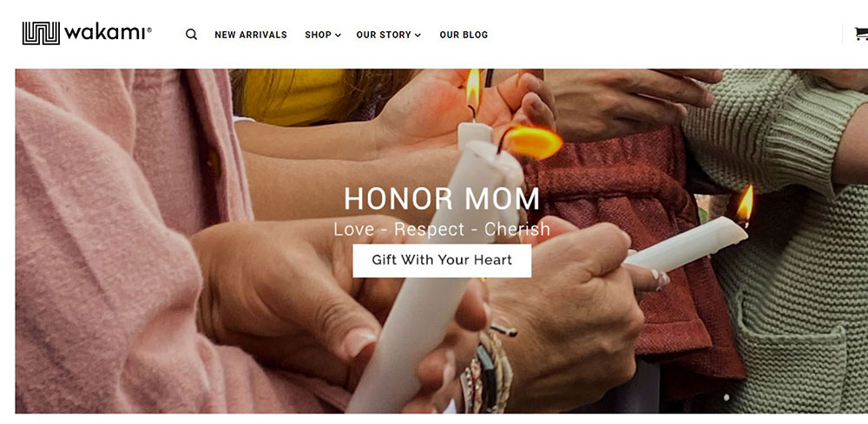868x424 pixels.
Task: Click the Wakami square maze logo
Action: (x=41, y=33)
